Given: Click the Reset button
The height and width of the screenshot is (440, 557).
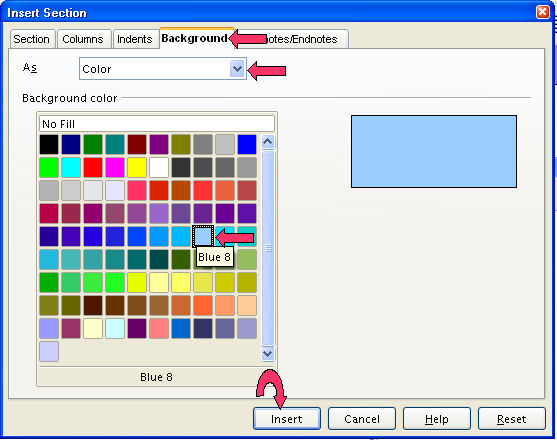Looking at the screenshot, I should [x=512, y=419].
